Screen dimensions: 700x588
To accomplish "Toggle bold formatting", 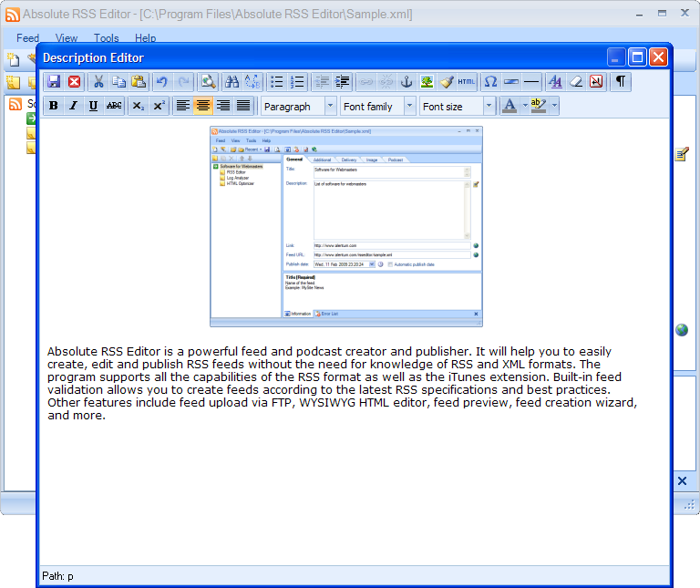I will coord(54,106).
